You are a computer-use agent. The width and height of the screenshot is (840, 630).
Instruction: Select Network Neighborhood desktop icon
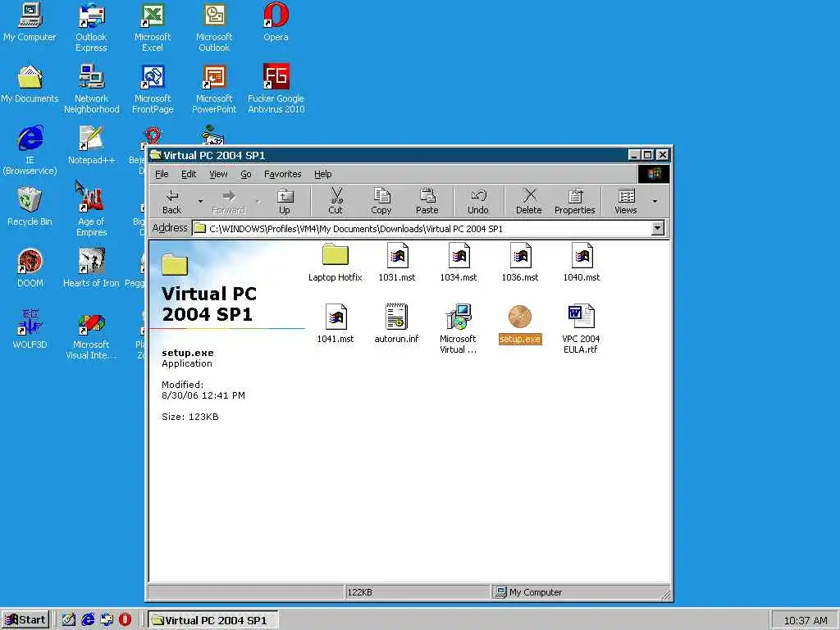[92, 89]
